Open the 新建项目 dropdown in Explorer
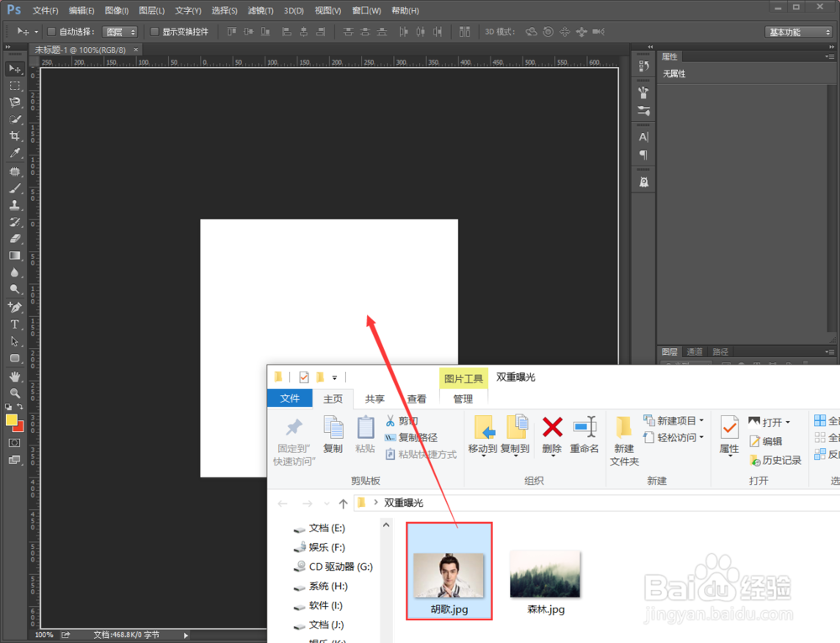The height and width of the screenshot is (643, 840). pyautogui.click(x=674, y=420)
